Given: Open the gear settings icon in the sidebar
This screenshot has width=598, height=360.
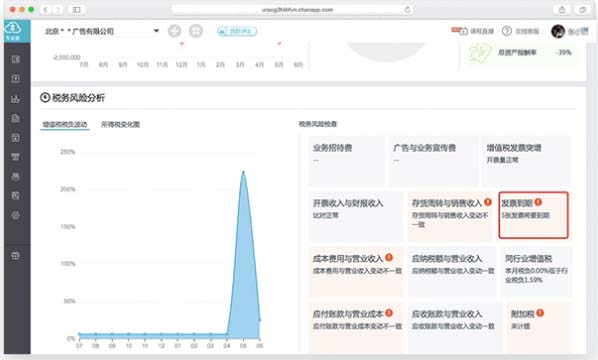Looking at the screenshot, I should pyautogui.click(x=16, y=215).
